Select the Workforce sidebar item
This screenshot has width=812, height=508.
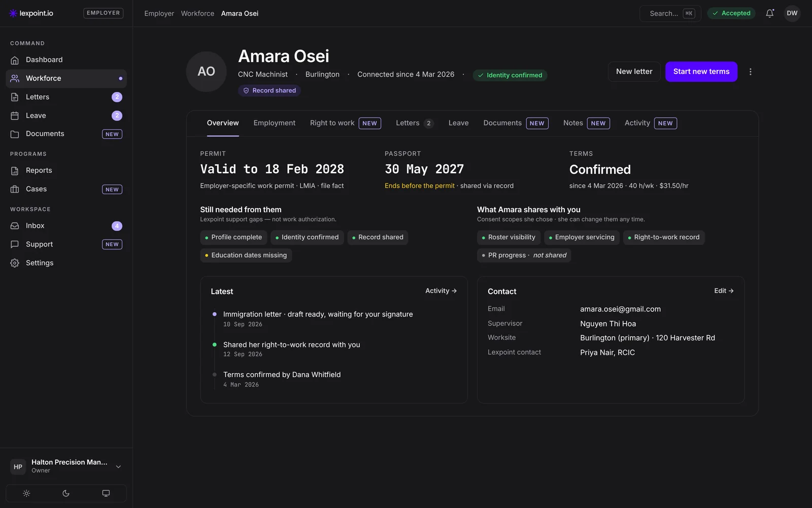coord(66,79)
